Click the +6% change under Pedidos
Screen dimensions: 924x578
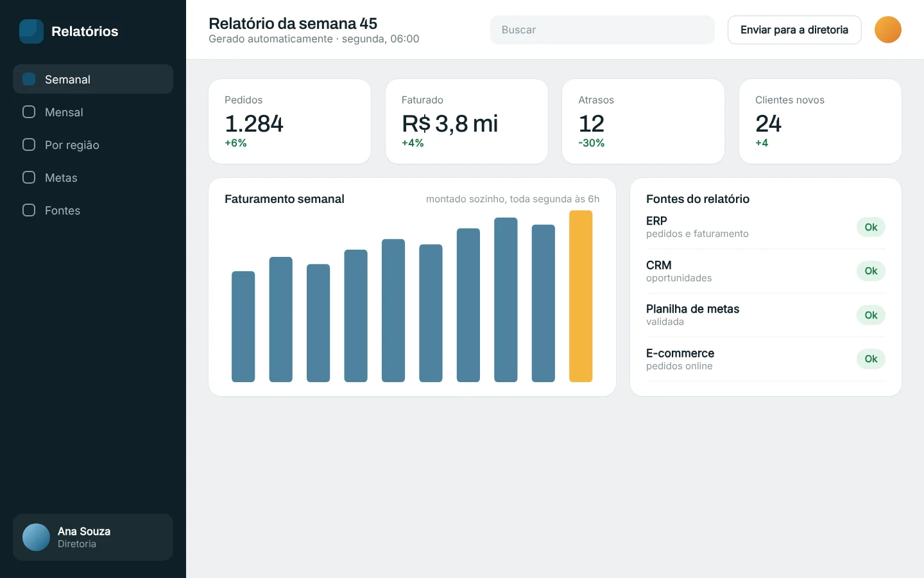[x=235, y=143]
